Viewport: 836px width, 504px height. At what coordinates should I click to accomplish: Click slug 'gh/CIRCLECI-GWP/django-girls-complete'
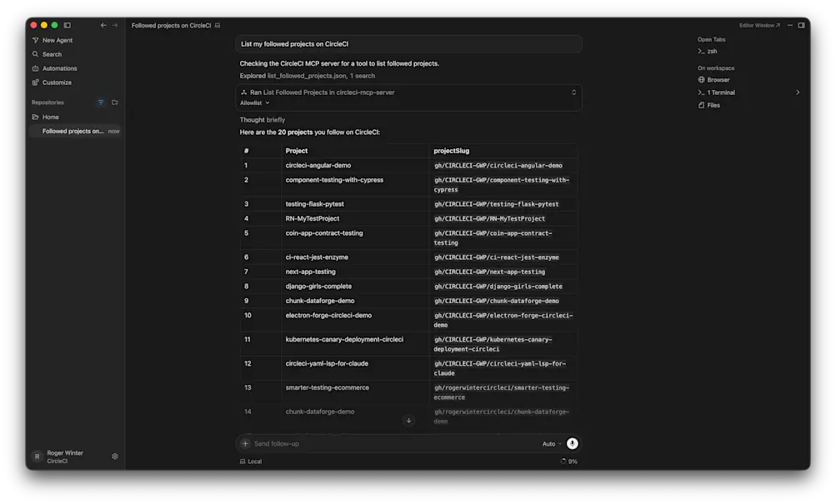(498, 286)
